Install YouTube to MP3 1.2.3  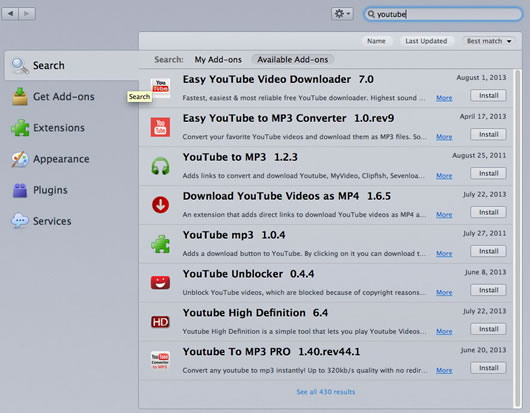tap(488, 173)
